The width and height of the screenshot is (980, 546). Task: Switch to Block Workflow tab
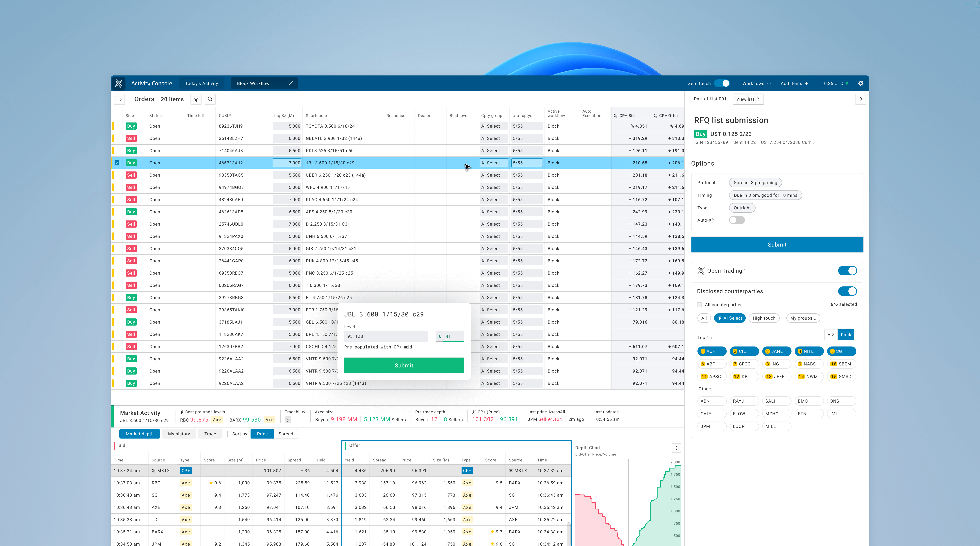coord(253,83)
